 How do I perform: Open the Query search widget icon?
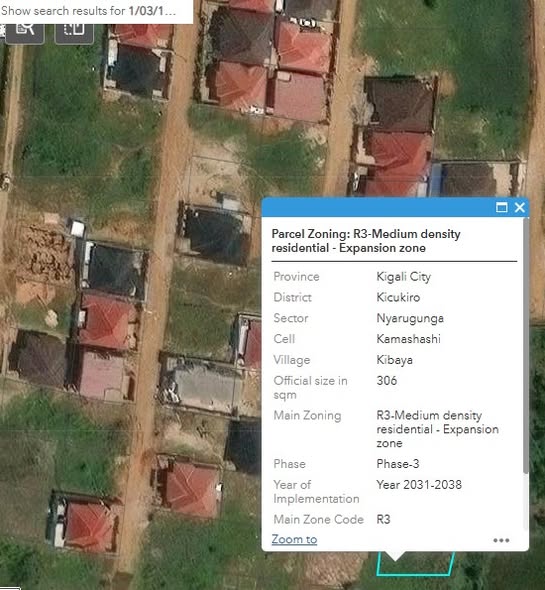click(25, 33)
